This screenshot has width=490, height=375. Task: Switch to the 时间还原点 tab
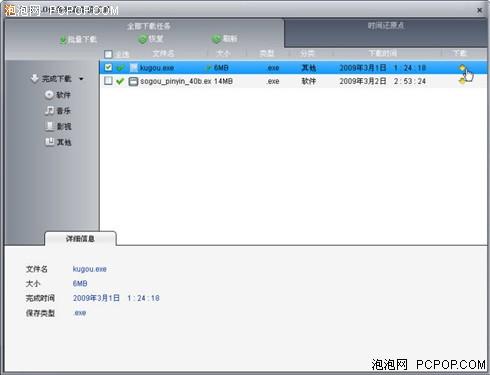[x=386, y=26]
